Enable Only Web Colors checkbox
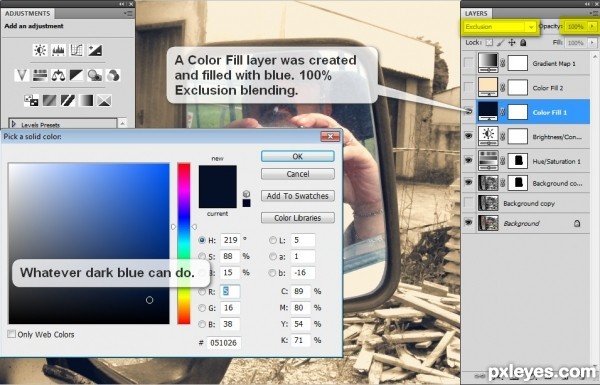This screenshot has height=385, width=600. [x=11, y=334]
